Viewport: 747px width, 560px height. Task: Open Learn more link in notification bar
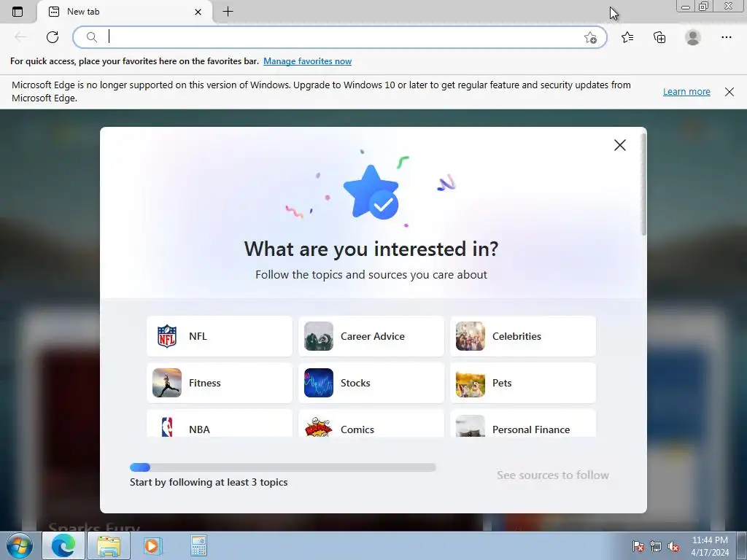[x=686, y=91]
